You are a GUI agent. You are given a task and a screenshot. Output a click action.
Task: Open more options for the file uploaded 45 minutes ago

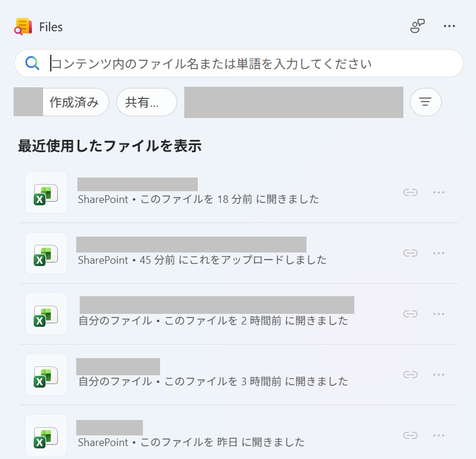pyautogui.click(x=439, y=253)
